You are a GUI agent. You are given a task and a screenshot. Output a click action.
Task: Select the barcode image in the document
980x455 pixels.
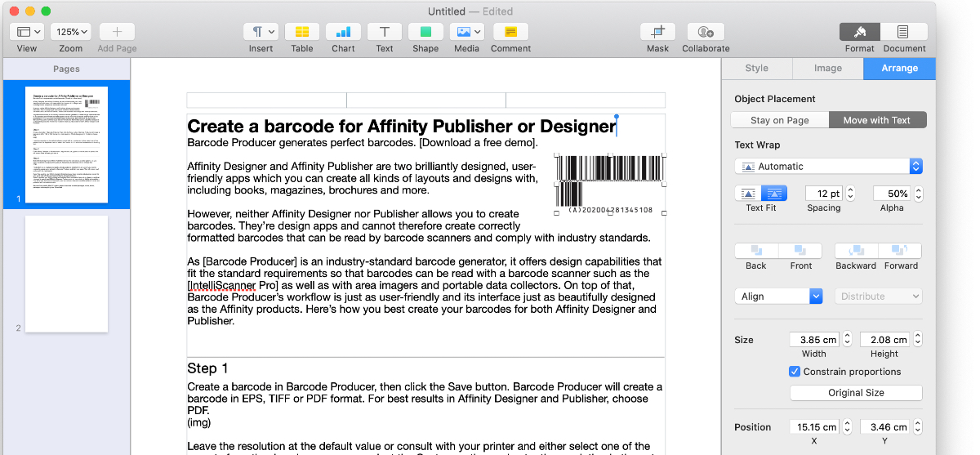click(x=610, y=184)
